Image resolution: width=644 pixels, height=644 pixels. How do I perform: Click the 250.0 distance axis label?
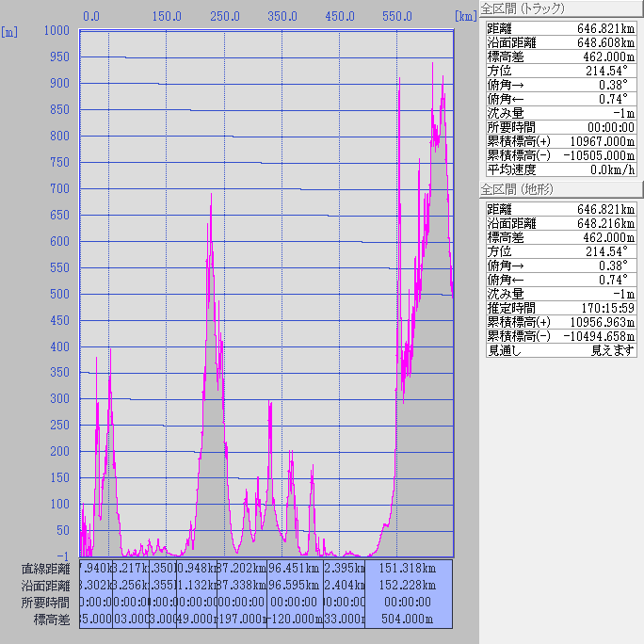[x=224, y=16]
